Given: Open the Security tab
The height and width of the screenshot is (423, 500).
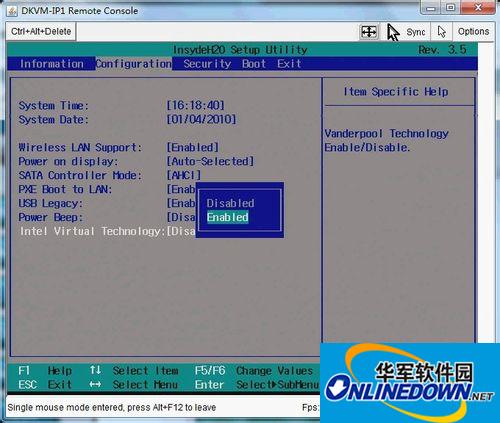Looking at the screenshot, I should point(207,64).
